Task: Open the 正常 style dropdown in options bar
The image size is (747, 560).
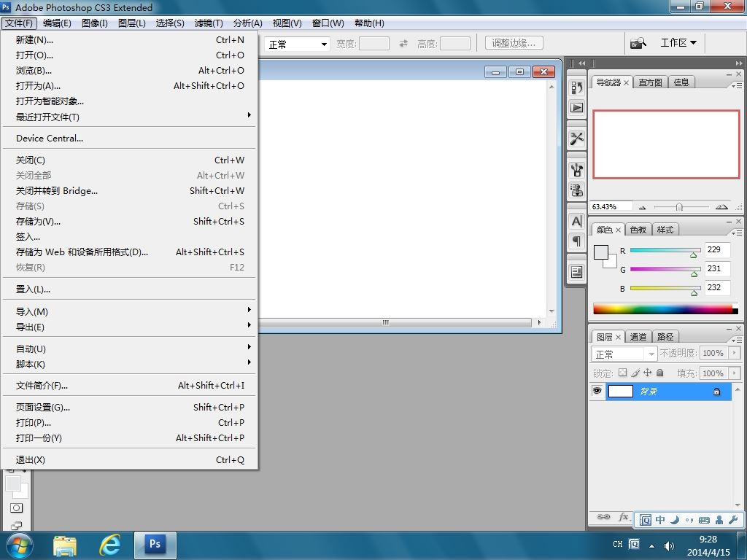Action: click(x=298, y=44)
